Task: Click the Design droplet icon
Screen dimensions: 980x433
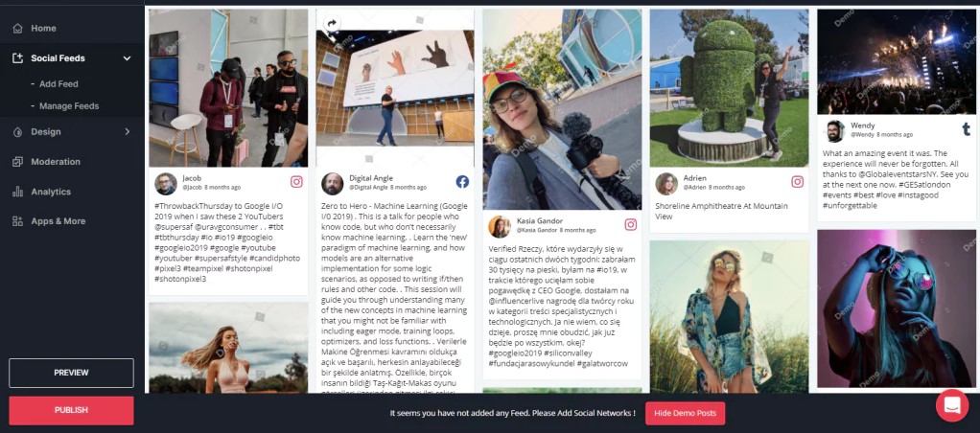Action: pyautogui.click(x=17, y=132)
